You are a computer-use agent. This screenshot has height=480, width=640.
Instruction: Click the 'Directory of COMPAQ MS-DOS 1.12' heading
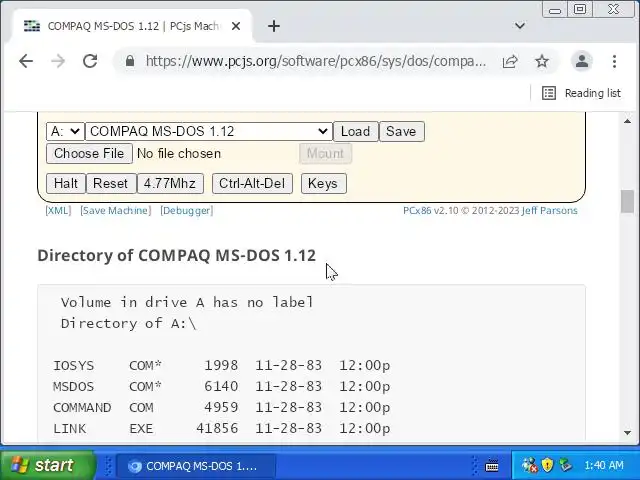pos(176,256)
